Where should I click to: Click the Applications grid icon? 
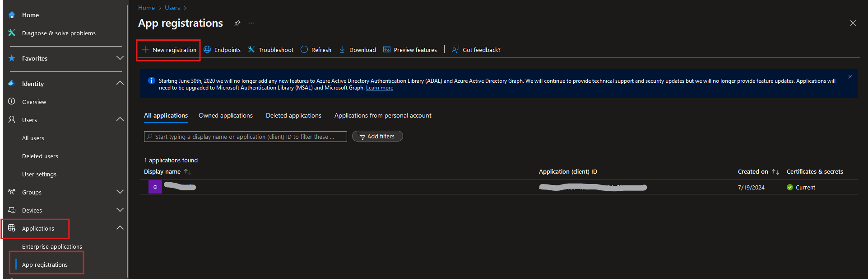point(12,228)
